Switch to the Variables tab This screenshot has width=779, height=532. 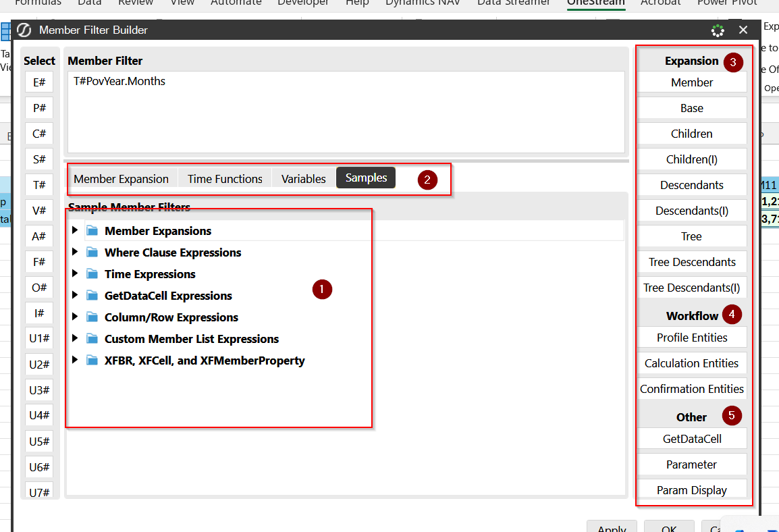coord(303,178)
